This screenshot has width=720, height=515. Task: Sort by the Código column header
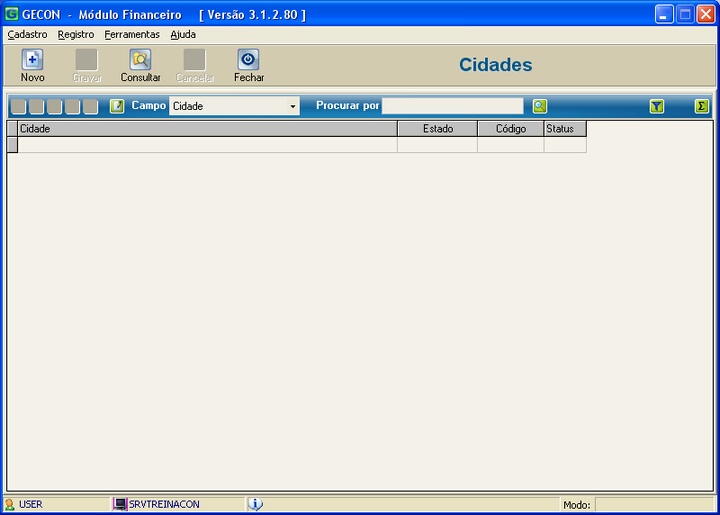(x=511, y=129)
